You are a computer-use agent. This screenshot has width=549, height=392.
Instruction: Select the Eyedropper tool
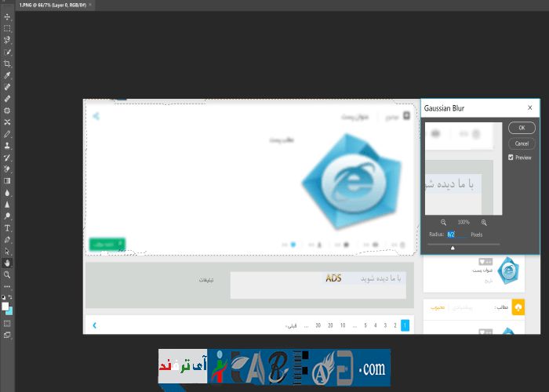pyautogui.click(x=7, y=75)
